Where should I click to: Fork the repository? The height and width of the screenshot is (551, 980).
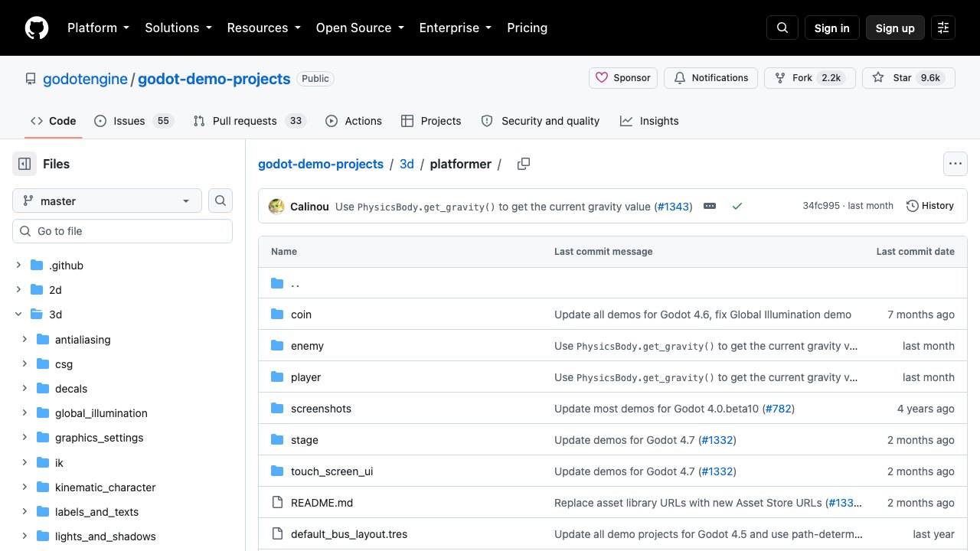(810, 78)
